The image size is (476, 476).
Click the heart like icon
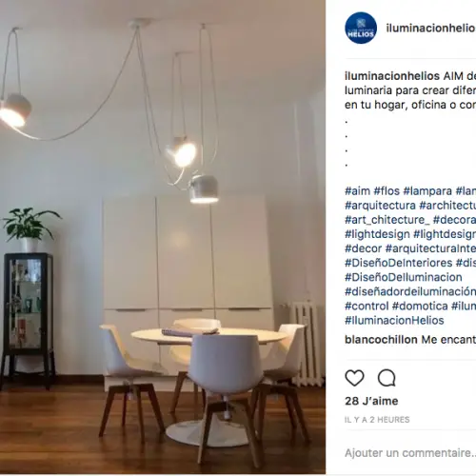(354, 378)
